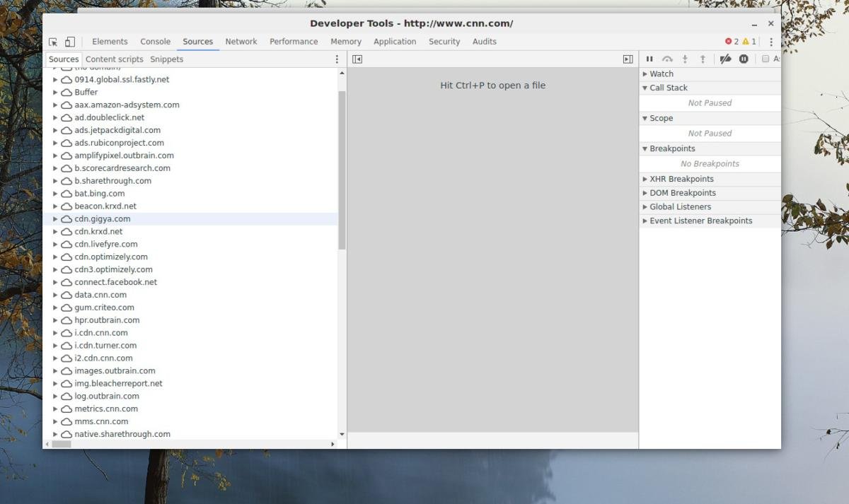This screenshot has height=504, width=849.
Task: Click the cloud icon beside connect.facebook.net
Action: 67,282
